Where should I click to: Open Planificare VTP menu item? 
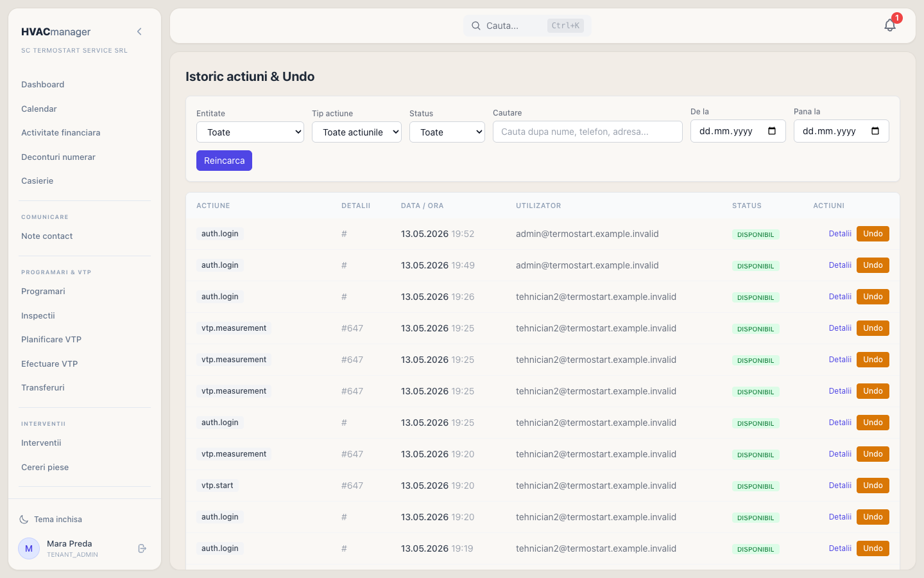[51, 340]
